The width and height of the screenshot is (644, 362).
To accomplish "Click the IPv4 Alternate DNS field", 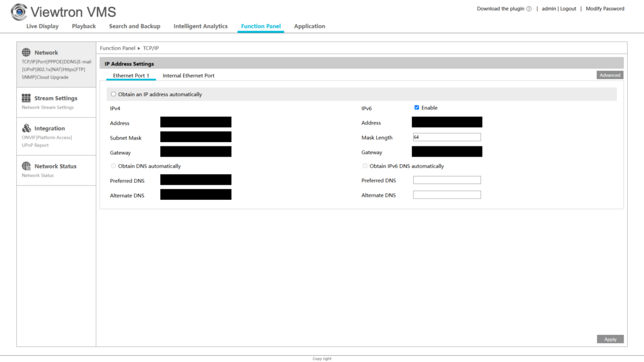I will tap(196, 195).
